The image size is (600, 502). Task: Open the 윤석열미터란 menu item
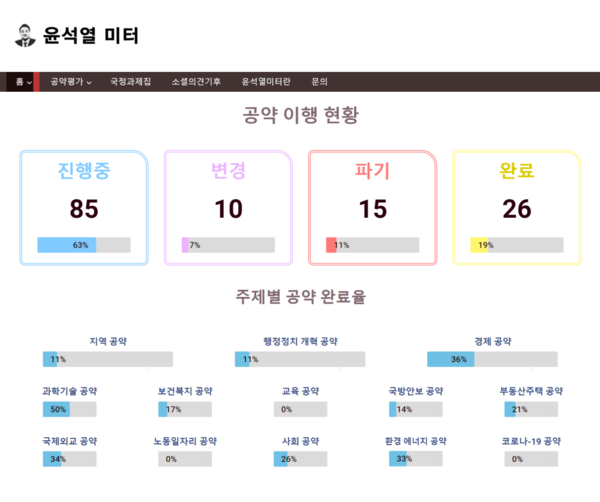click(x=266, y=82)
